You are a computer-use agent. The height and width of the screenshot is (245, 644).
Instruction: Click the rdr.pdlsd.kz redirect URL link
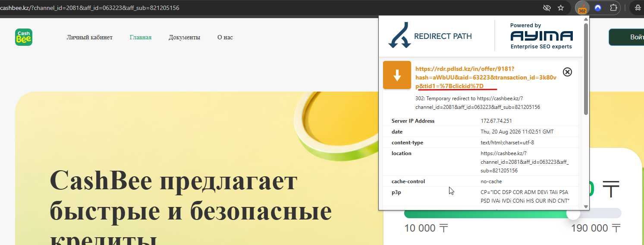486,77
